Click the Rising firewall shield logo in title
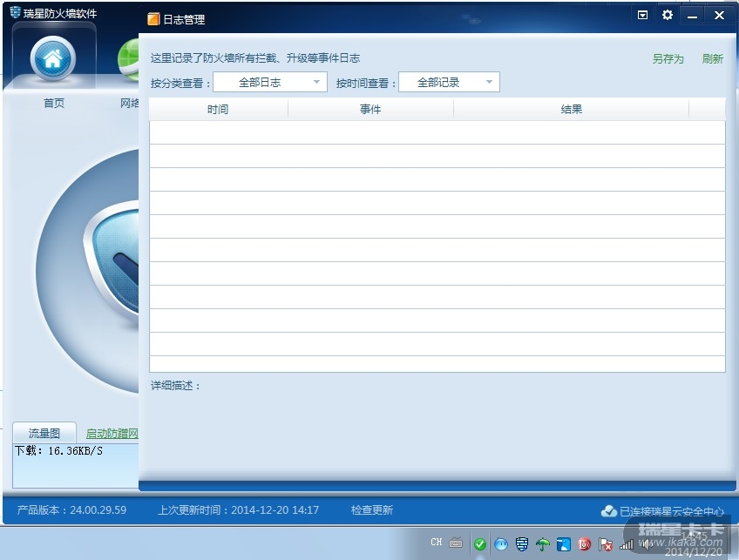The height and width of the screenshot is (560, 739). [15, 12]
